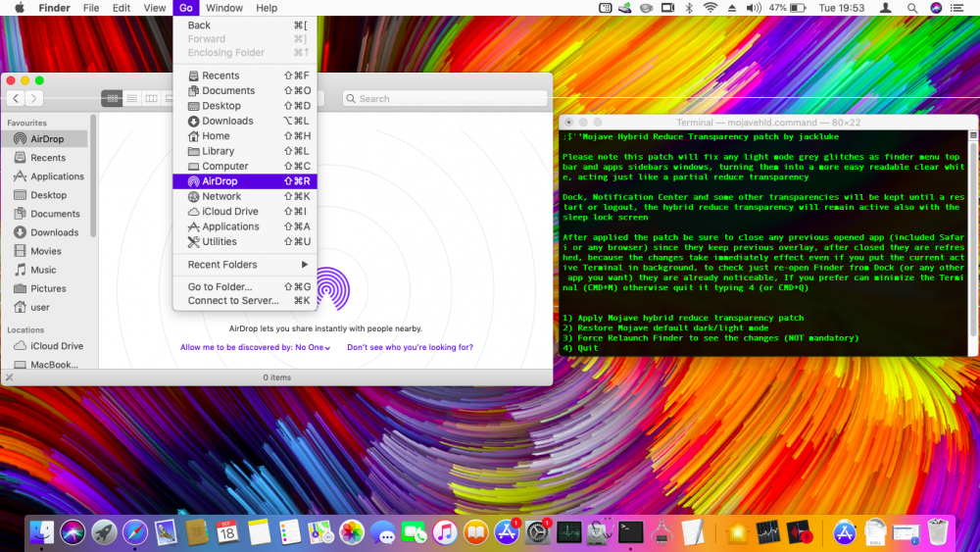Open System Preferences gear in Dock
The image size is (980, 552).
pyautogui.click(x=537, y=532)
